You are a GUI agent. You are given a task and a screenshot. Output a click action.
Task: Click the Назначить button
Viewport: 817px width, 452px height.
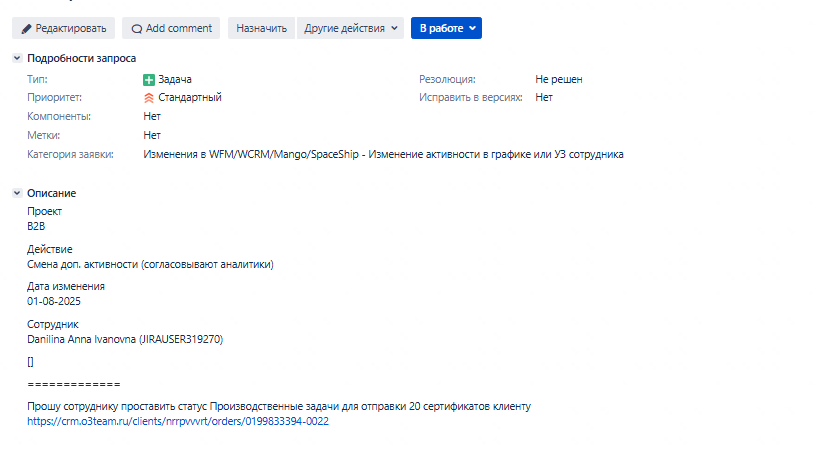click(x=262, y=28)
